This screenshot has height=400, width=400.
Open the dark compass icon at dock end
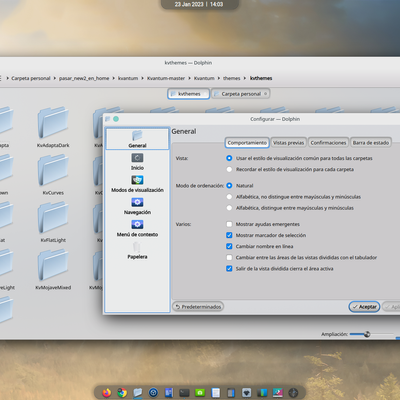[x=293, y=393]
